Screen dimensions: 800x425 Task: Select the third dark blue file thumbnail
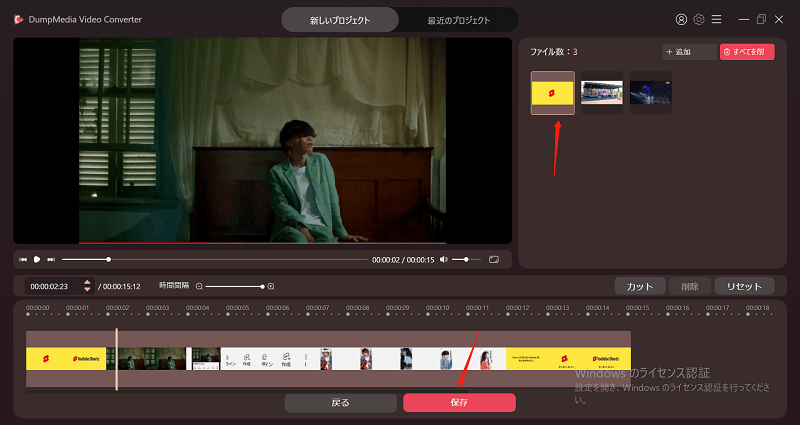(651, 92)
